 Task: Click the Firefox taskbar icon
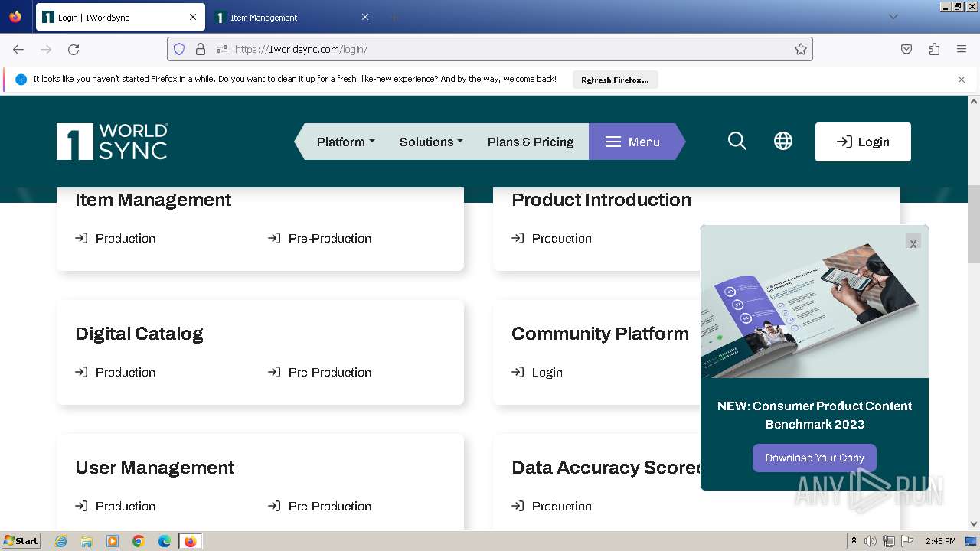point(190,541)
